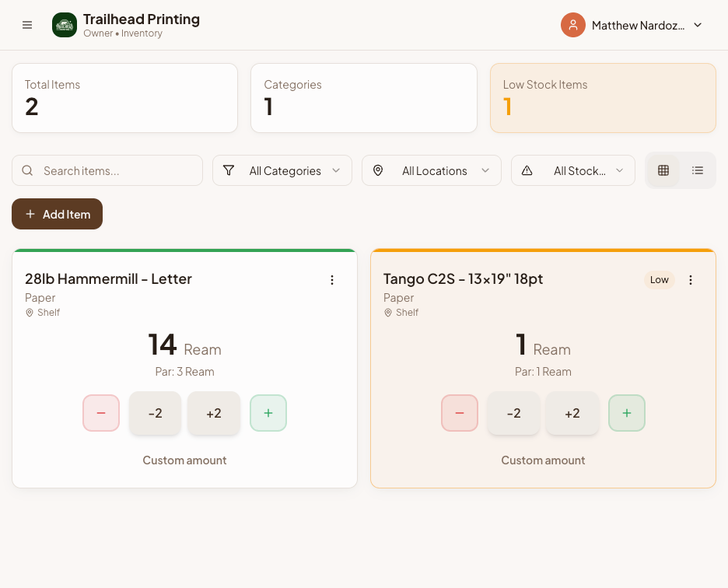Image resolution: width=728 pixels, height=588 pixels.
Task: Expand the All Stock filter
Action: [x=573, y=170]
